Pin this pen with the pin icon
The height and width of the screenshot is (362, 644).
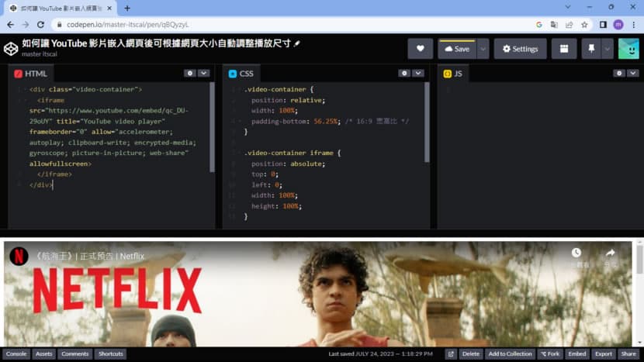pyautogui.click(x=591, y=49)
